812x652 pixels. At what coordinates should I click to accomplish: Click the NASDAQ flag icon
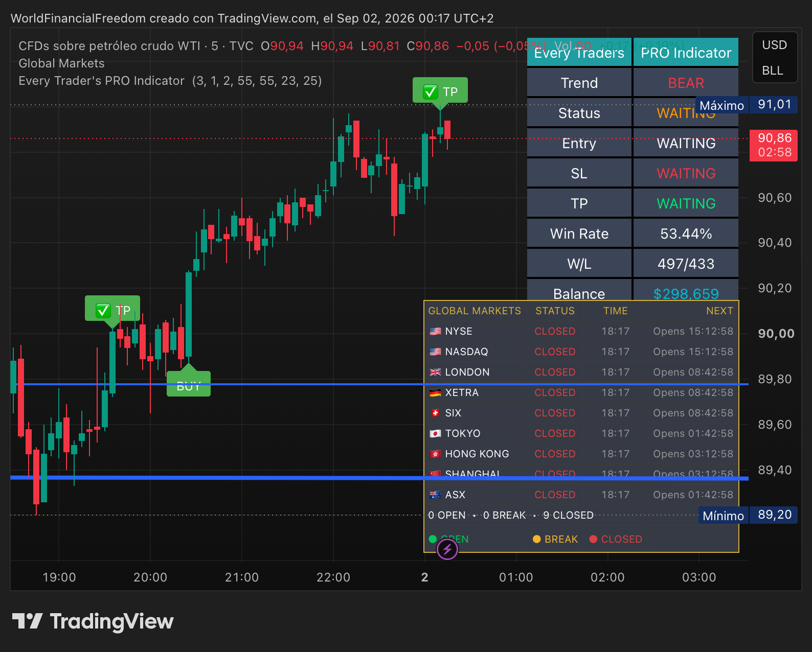[435, 352]
